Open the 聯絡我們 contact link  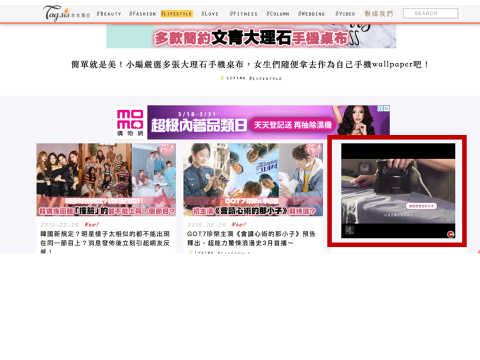[x=379, y=14]
